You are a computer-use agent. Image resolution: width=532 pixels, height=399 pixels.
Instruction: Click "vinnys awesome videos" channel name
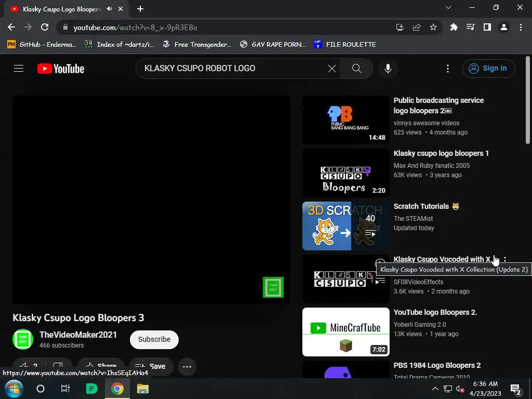tap(427, 123)
